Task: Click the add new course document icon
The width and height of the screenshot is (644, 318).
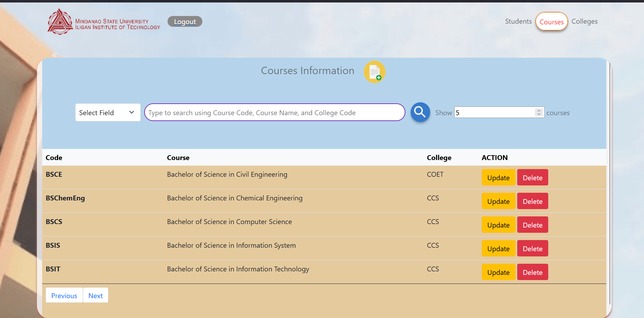Action: coord(374,72)
